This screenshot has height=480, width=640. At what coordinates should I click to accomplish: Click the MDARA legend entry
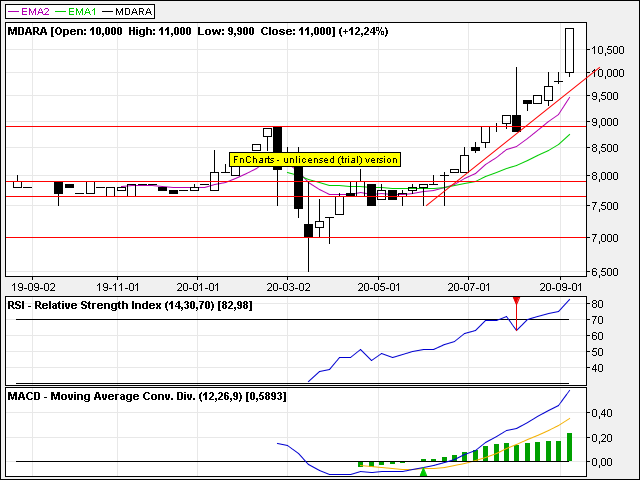tap(127, 11)
